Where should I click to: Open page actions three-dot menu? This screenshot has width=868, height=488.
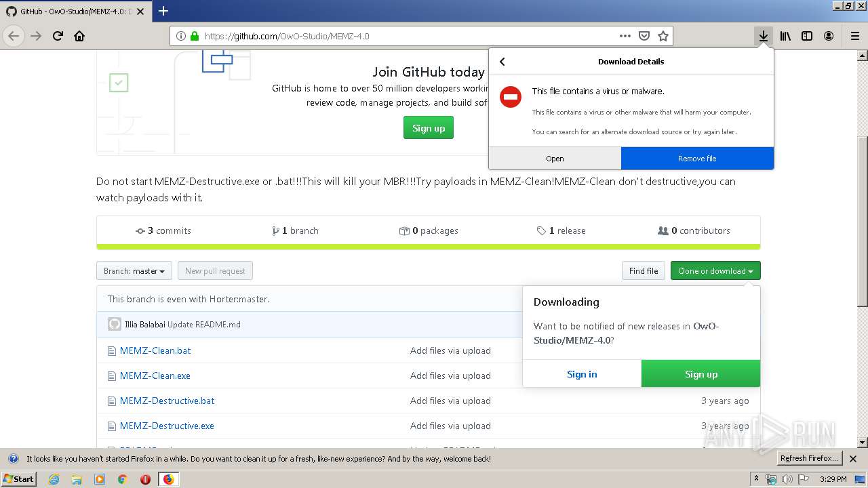pos(625,36)
